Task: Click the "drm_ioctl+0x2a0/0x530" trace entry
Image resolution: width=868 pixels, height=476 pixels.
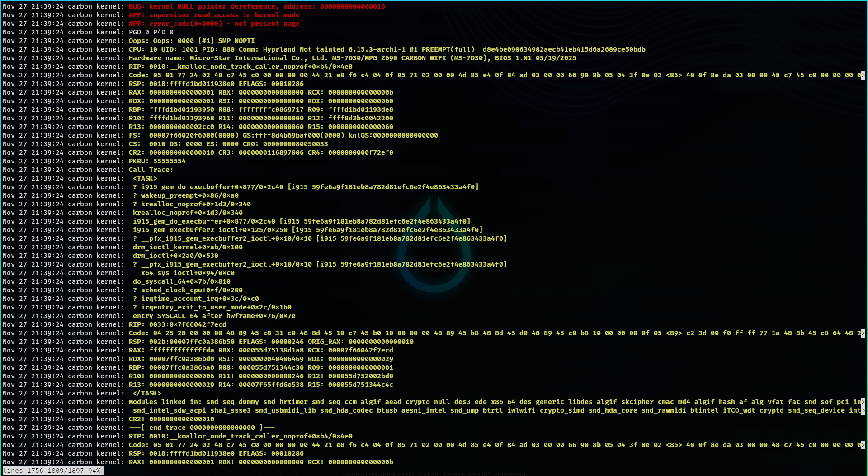Action: [x=175, y=256]
